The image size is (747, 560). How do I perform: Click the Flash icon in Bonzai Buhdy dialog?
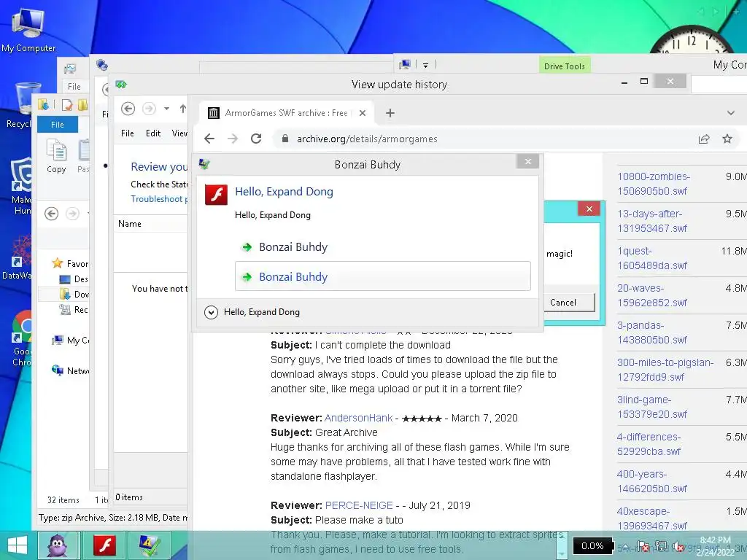click(216, 195)
